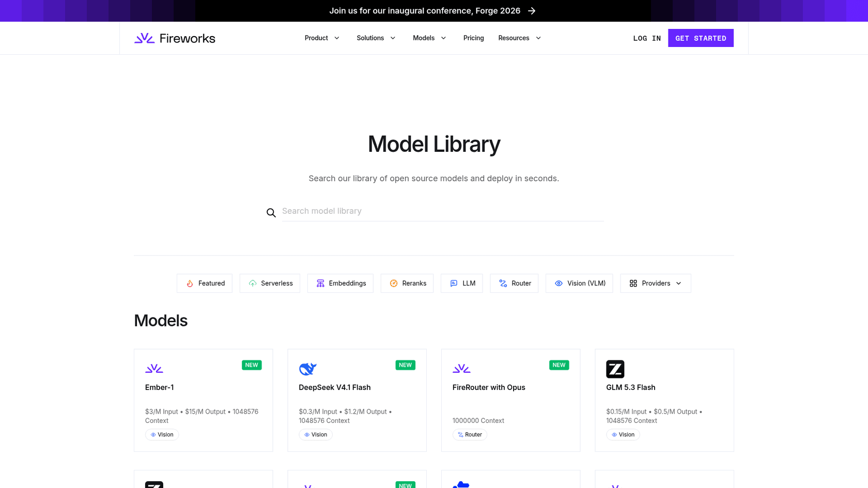Focus the Search model library field
Screen dimensions: 868x488
[x=443, y=211]
